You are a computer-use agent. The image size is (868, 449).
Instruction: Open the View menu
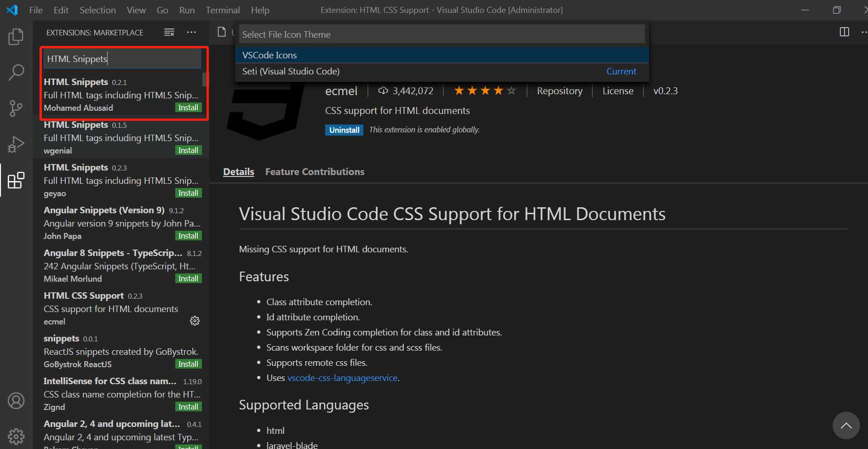(x=136, y=10)
